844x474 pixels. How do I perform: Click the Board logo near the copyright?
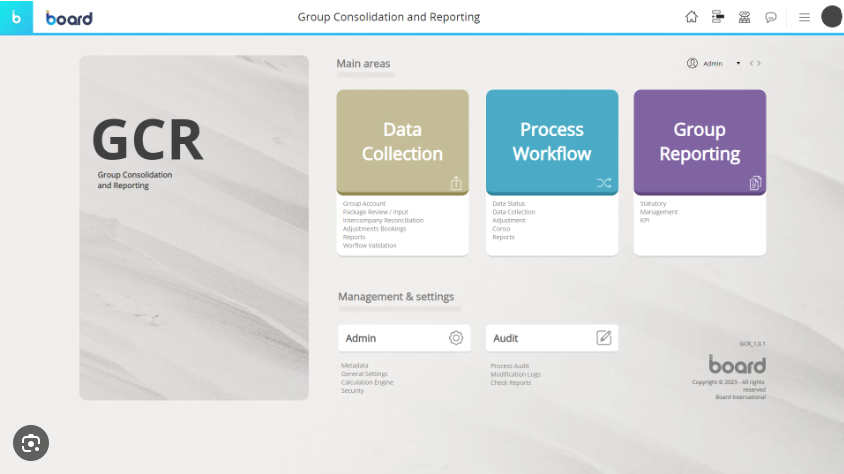coord(737,364)
